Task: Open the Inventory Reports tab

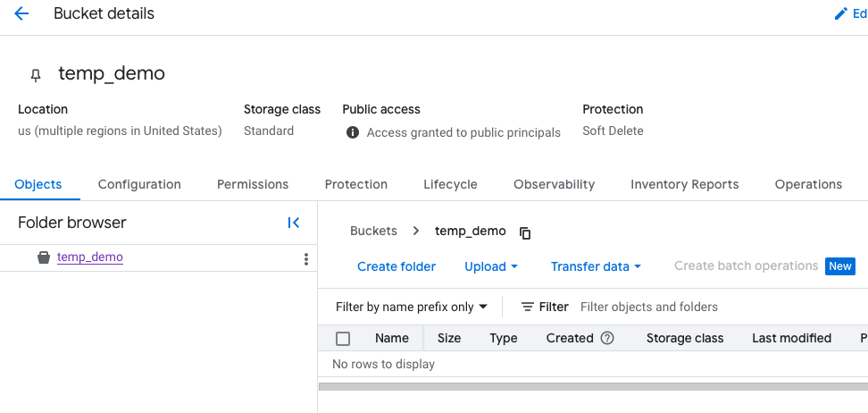Action: click(x=685, y=184)
